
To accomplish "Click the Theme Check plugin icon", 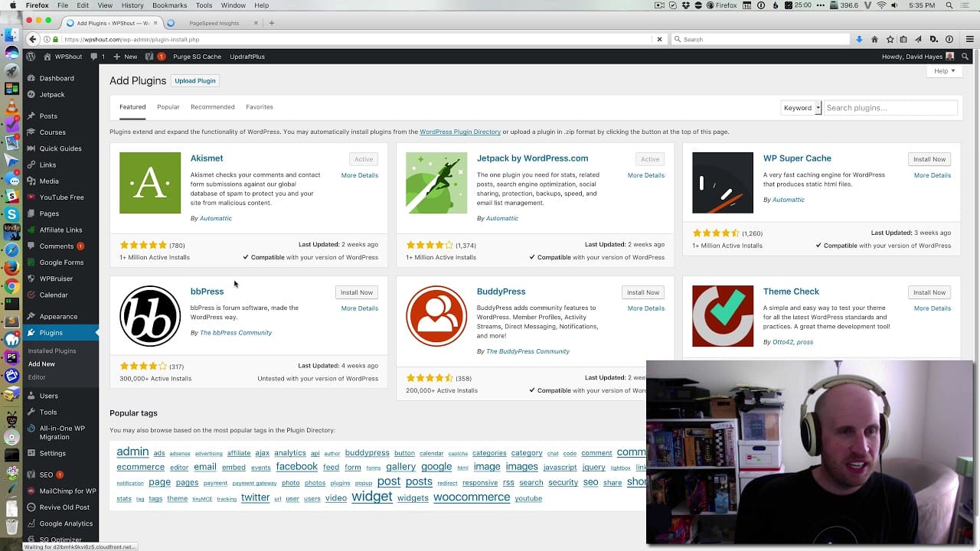I will point(723,316).
